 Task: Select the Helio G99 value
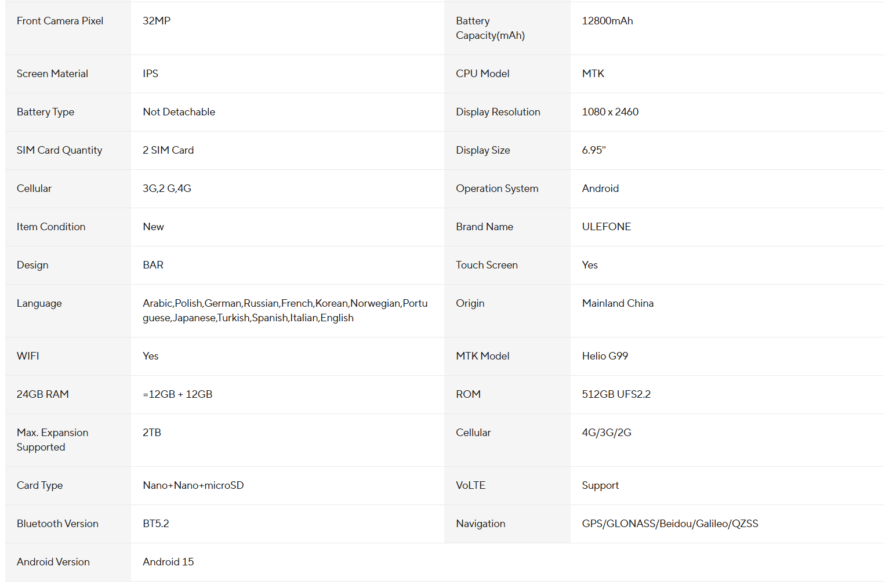tap(605, 356)
